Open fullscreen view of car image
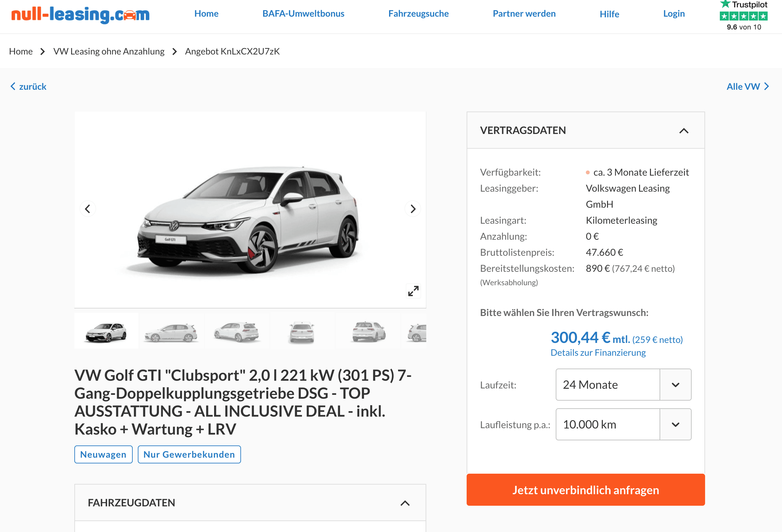The image size is (782, 532). [413, 291]
